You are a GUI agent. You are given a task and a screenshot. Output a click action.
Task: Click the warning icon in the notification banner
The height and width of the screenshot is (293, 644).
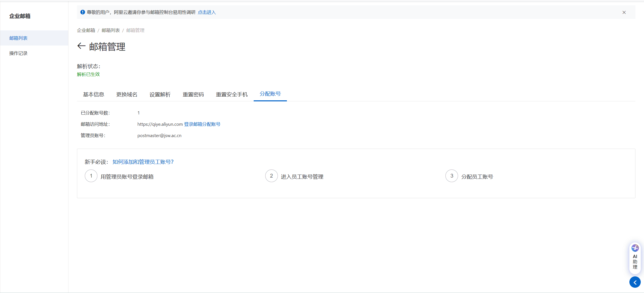[82, 12]
